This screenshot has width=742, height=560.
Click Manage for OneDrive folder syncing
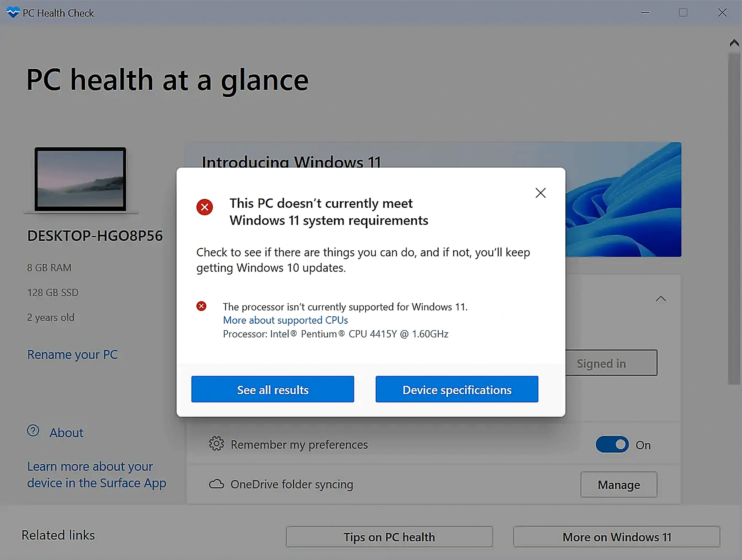pyautogui.click(x=618, y=484)
